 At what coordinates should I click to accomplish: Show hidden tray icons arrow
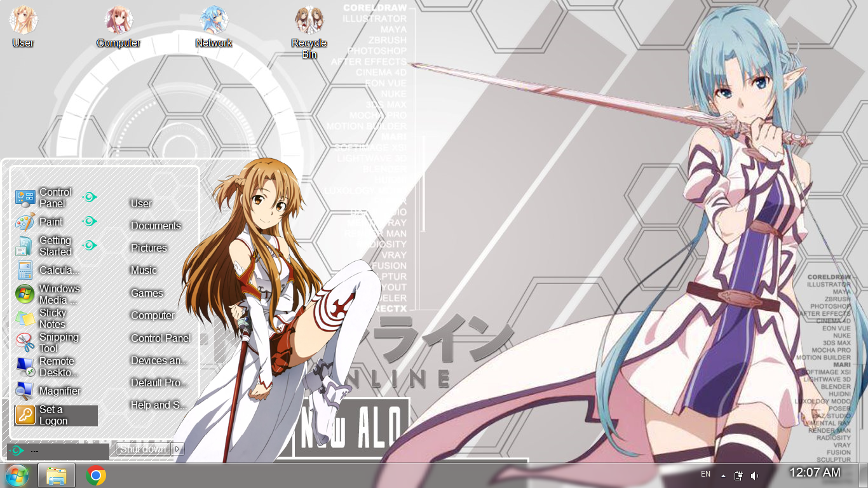pyautogui.click(x=723, y=475)
